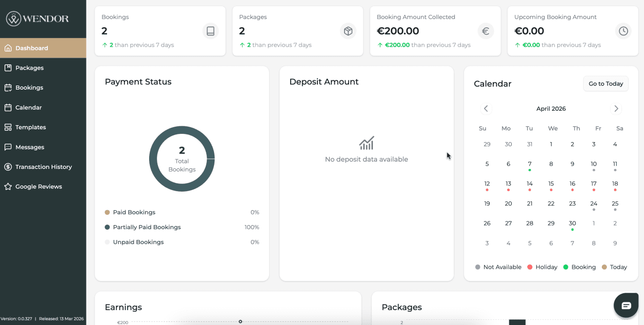Go to the previous month with left chevron
The width and height of the screenshot is (644, 325).
[x=486, y=109]
